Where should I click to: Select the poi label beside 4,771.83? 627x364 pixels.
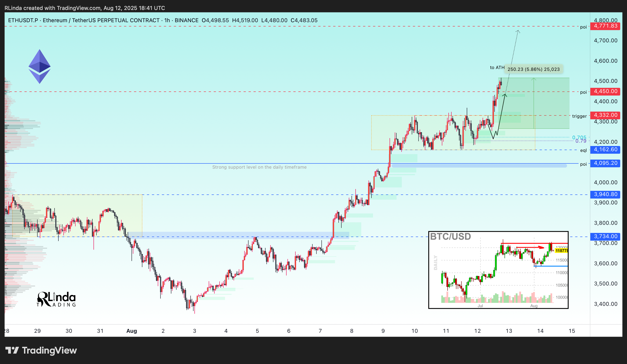[583, 27]
